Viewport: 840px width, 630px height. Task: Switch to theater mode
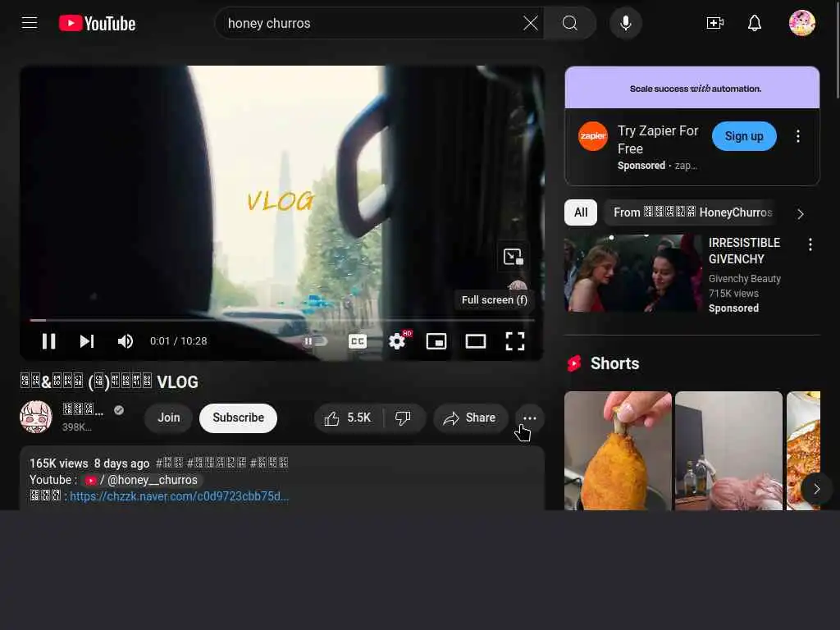pyautogui.click(x=475, y=341)
